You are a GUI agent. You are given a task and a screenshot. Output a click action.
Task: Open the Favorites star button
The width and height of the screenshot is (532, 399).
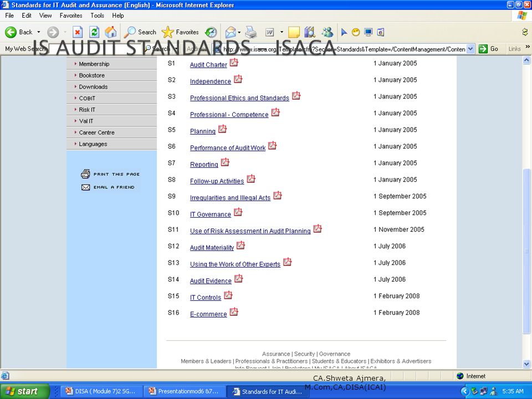pyautogui.click(x=180, y=32)
